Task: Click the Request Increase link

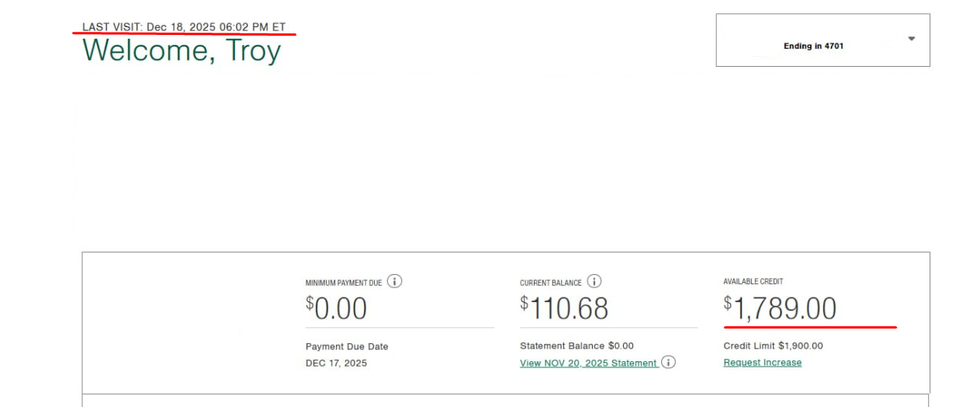Action: 762,363
